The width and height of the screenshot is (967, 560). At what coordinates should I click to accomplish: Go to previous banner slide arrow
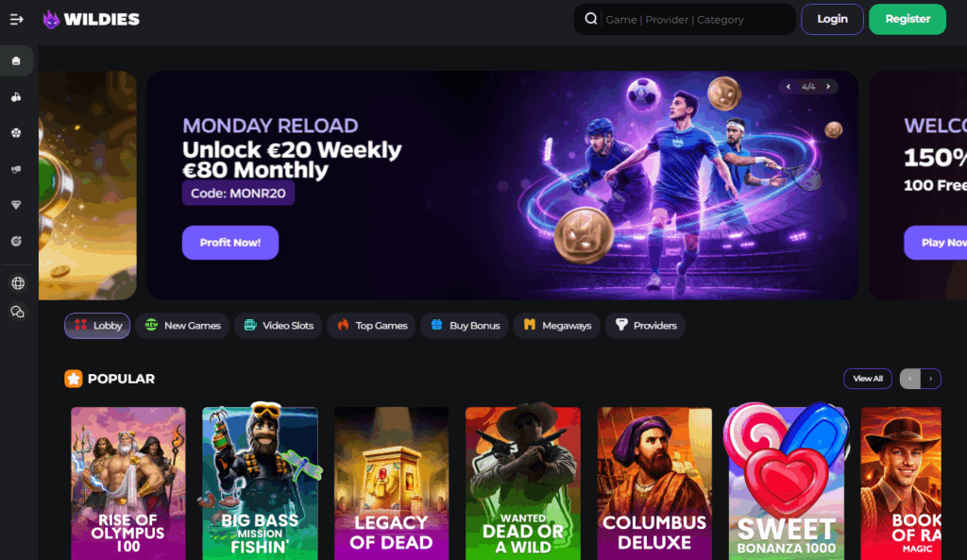[x=789, y=87]
